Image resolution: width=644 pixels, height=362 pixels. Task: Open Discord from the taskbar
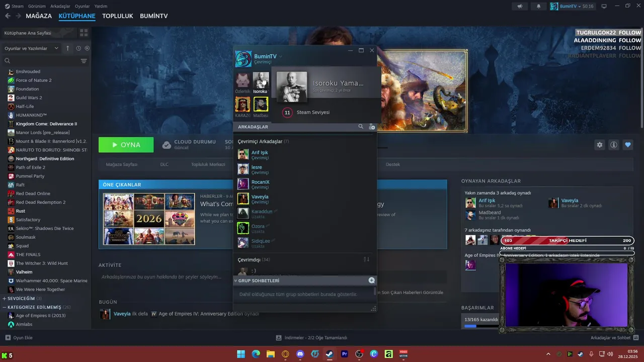(x=300, y=354)
